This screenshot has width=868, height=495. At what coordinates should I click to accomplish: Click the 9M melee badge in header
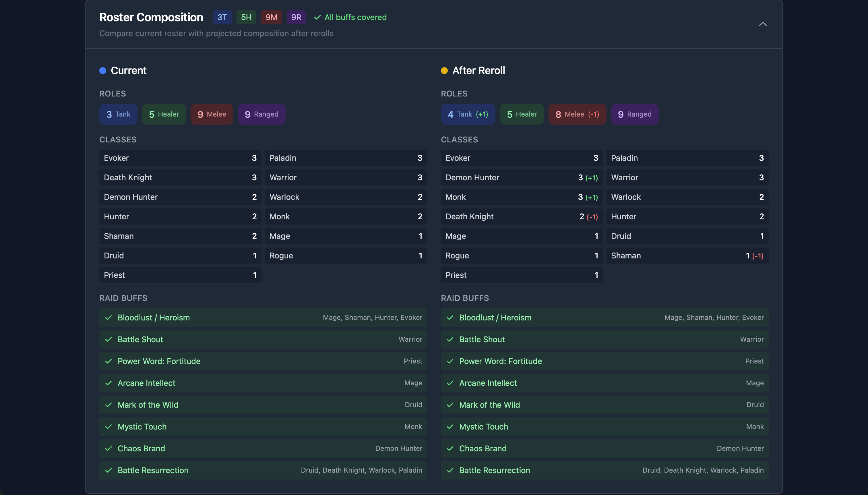[x=271, y=17]
